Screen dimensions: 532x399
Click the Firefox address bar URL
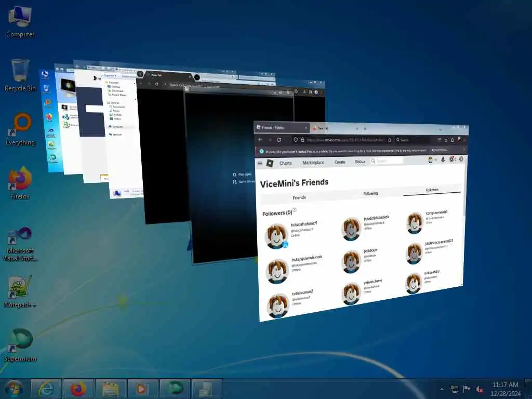click(345, 140)
